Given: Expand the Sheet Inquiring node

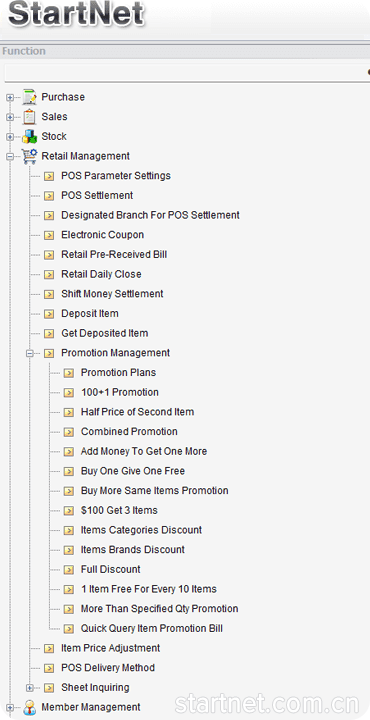Looking at the screenshot, I should click(29, 688).
